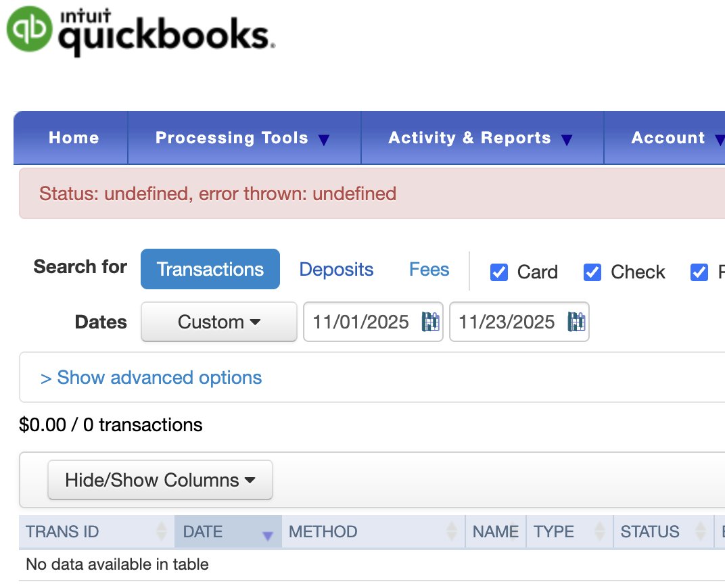The image size is (725, 588).
Task: Sort table by TYPE column
Action: 569,531
